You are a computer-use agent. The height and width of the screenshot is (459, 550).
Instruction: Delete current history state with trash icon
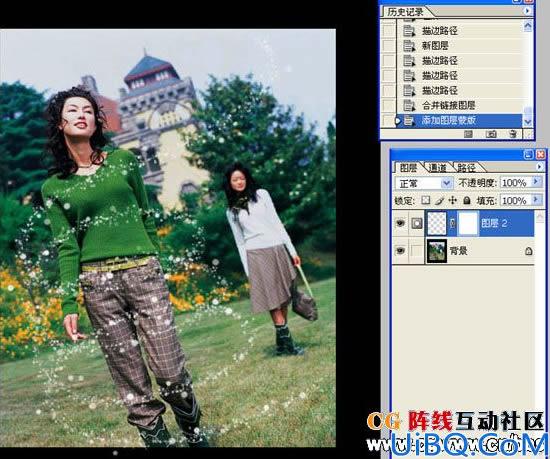[513, 134]
